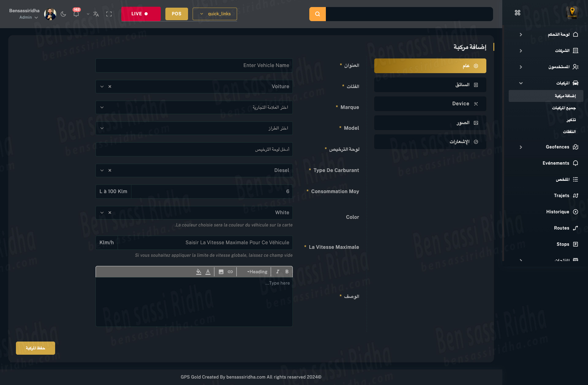The height and width of the screenshot is (385, 588).
Task: Expand the quick_links dropdown
Action: tap(215, 14)
